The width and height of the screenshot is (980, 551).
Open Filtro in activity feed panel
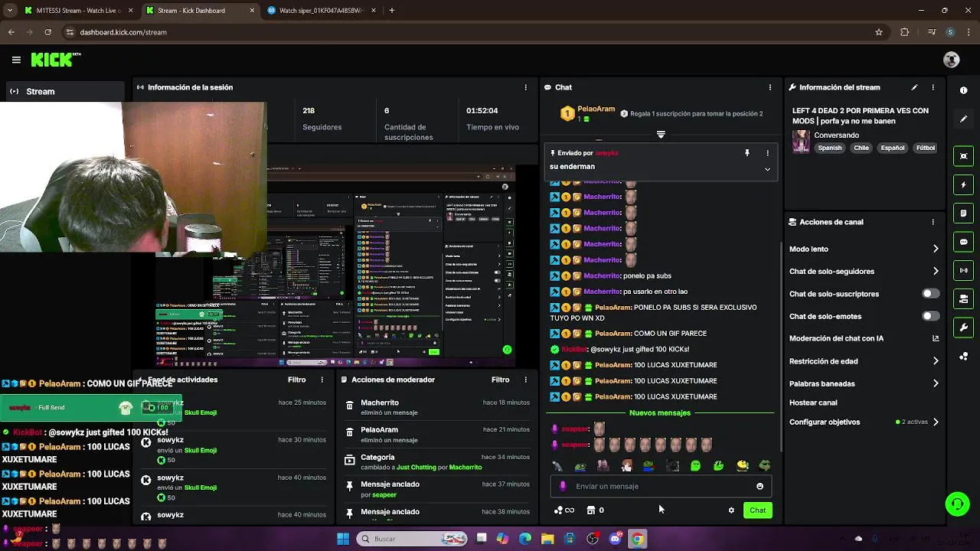point(296,380)
